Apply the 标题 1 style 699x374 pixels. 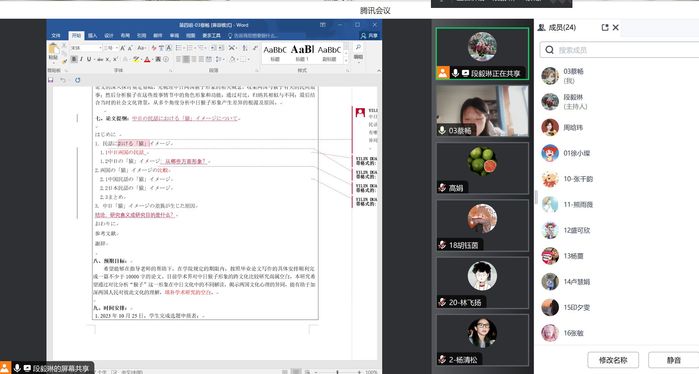coord(302,53)
